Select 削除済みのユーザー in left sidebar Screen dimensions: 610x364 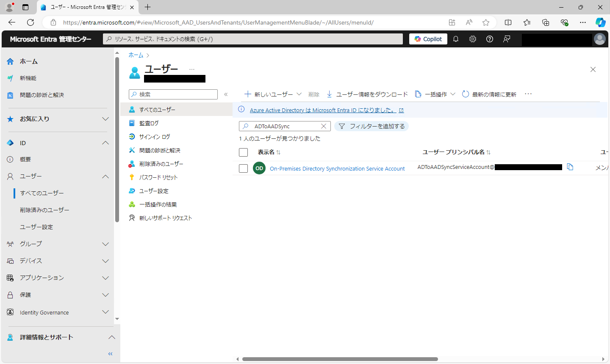(44, 210)
